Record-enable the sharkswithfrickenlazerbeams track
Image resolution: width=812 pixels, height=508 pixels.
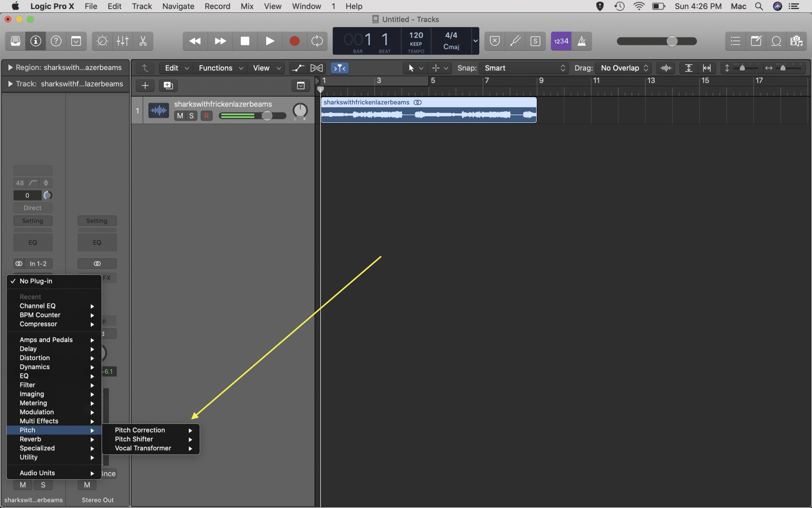click(x=207, y=115)
